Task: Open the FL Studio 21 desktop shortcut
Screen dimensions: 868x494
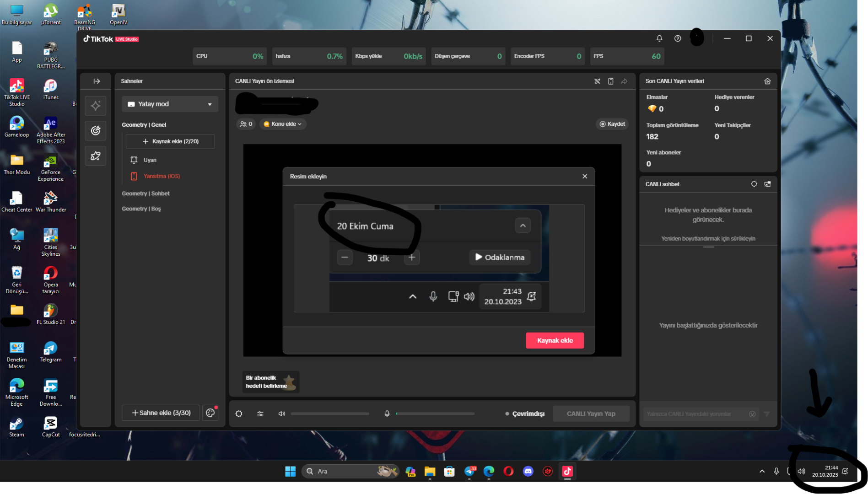Action: [51, 314]
